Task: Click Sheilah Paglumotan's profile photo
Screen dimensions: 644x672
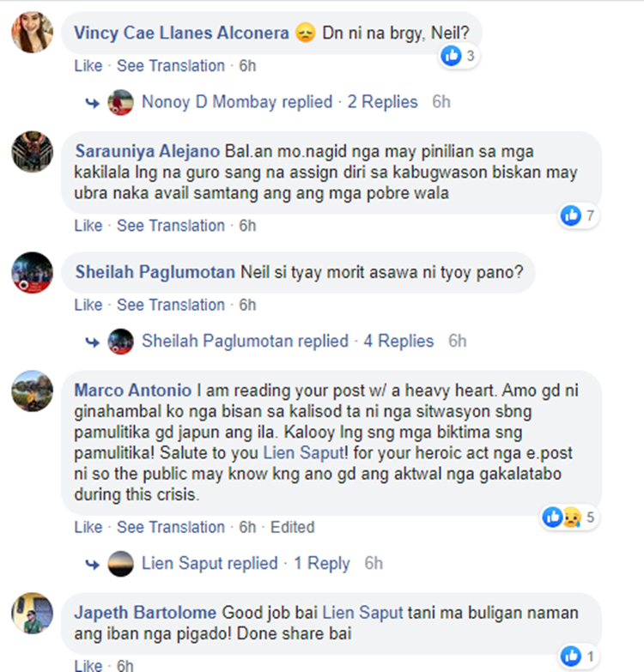Action: [32, 273]
